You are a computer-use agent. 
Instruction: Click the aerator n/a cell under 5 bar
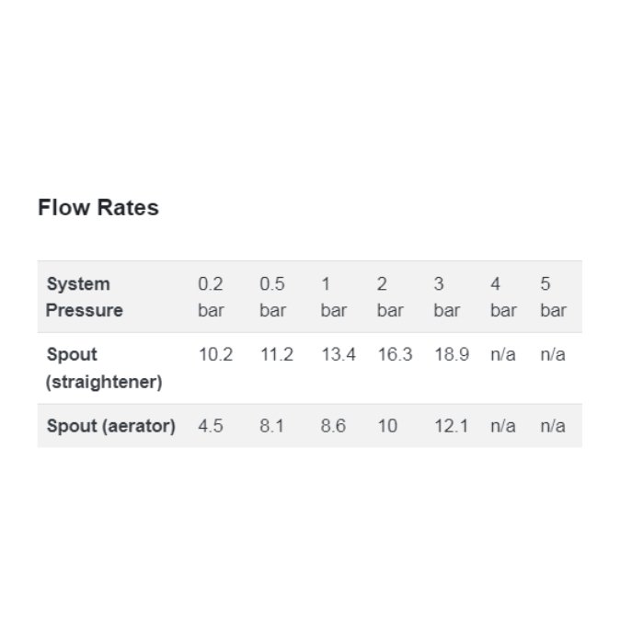(553, 426)
